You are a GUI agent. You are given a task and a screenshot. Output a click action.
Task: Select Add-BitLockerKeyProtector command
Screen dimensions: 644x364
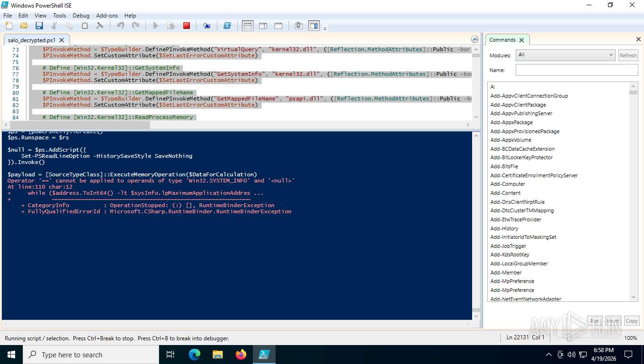(x=521, y=157)
